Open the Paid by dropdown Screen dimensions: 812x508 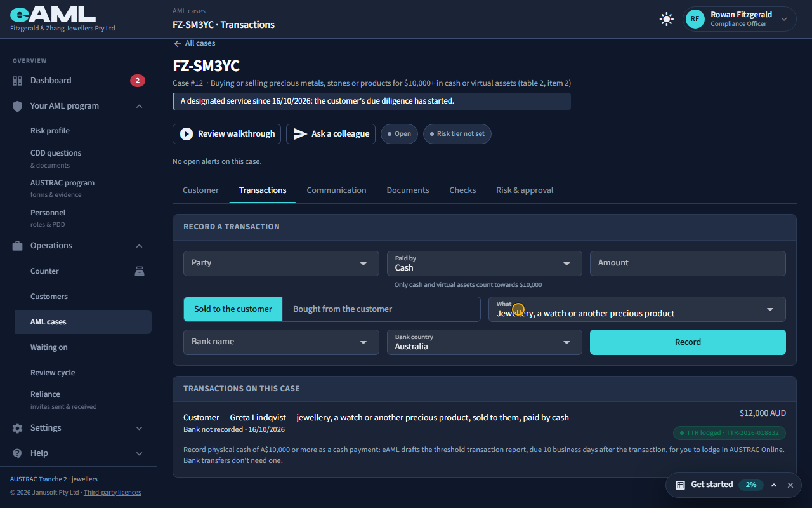coord(485,264)
